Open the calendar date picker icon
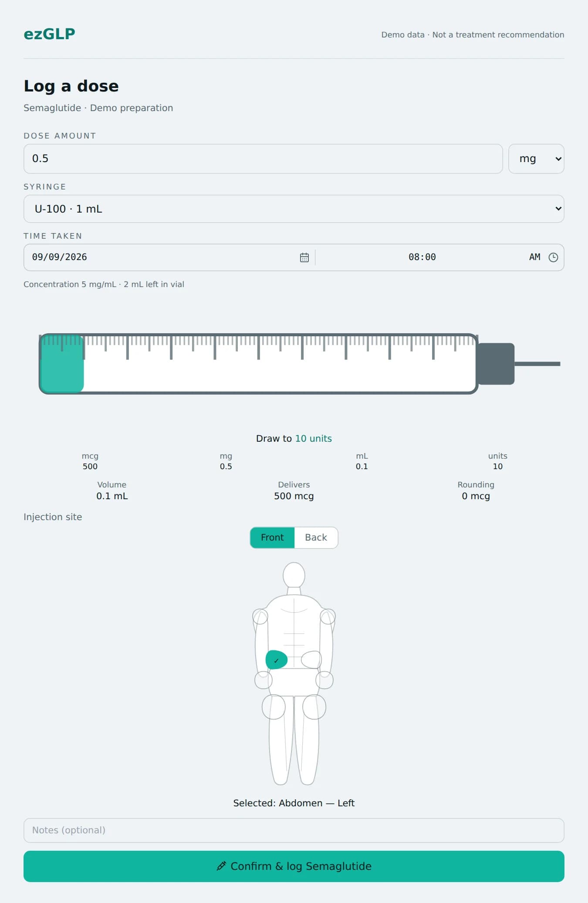 tap(304, 257)
